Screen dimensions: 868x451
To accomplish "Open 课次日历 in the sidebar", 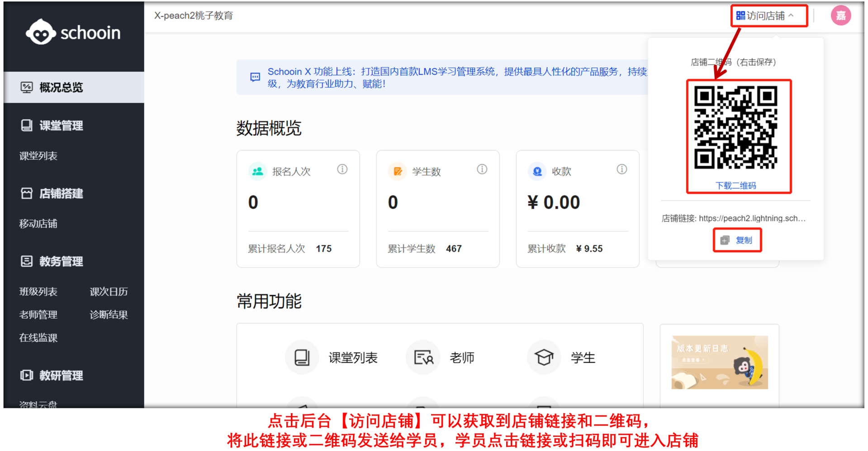I will click(109, 292).
